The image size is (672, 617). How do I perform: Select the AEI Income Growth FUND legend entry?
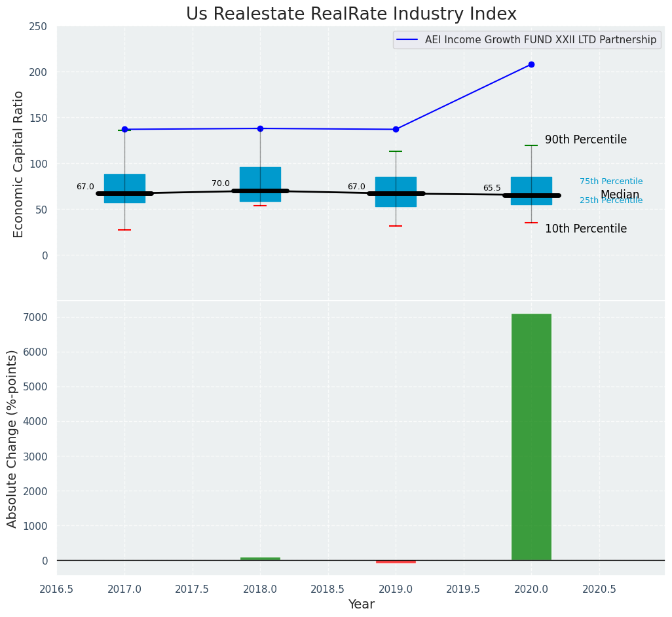coord(540,40)
